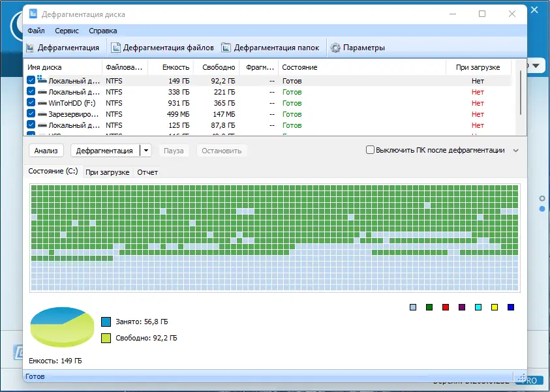The height and width of the screenshot is (392, 550).
Task: Sort by the Файлова... column header
Action: point(125,67)
